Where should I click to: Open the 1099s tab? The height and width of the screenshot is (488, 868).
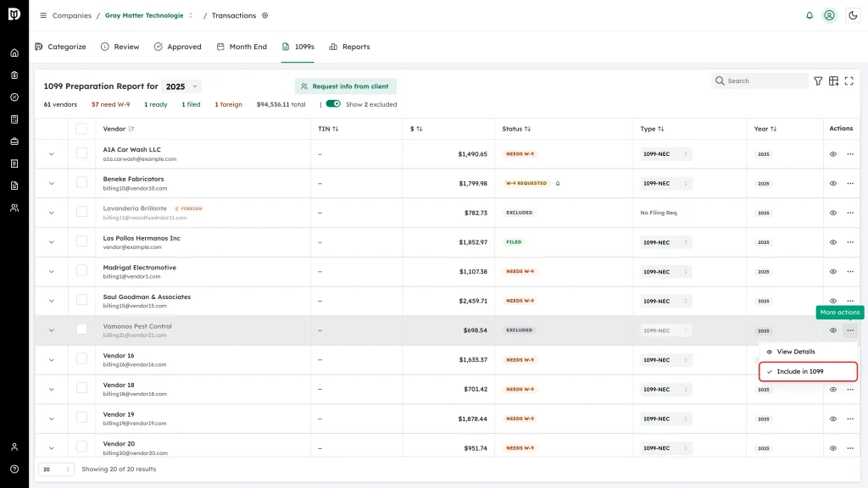[x=298, y=47]
